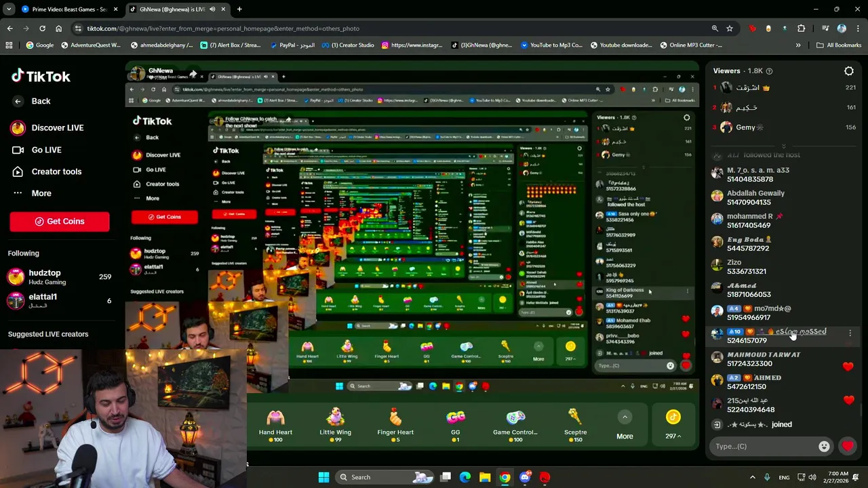868x488 pixels.
Task: Open browser zoom magnifier icon
Action: coord(715,28)
